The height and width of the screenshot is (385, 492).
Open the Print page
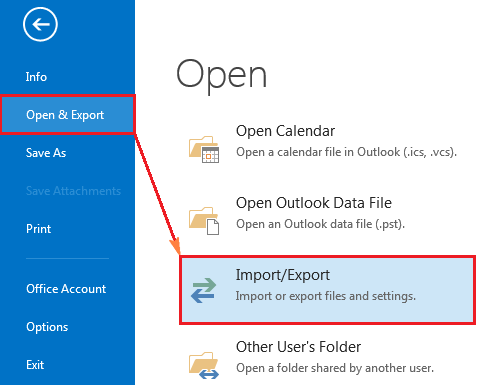[39, 229]
